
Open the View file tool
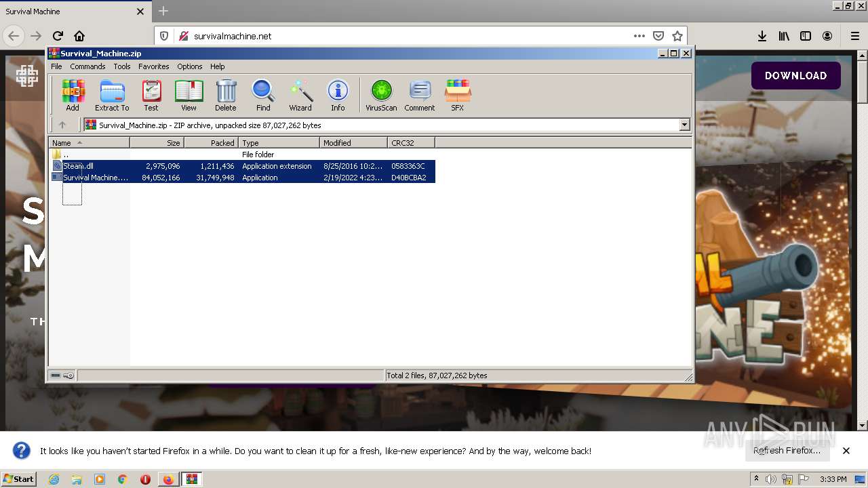point(189,95)
